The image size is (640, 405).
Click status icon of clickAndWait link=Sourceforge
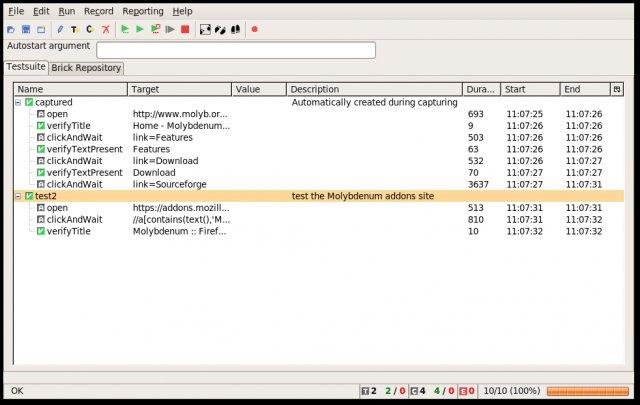pos(40,185)
